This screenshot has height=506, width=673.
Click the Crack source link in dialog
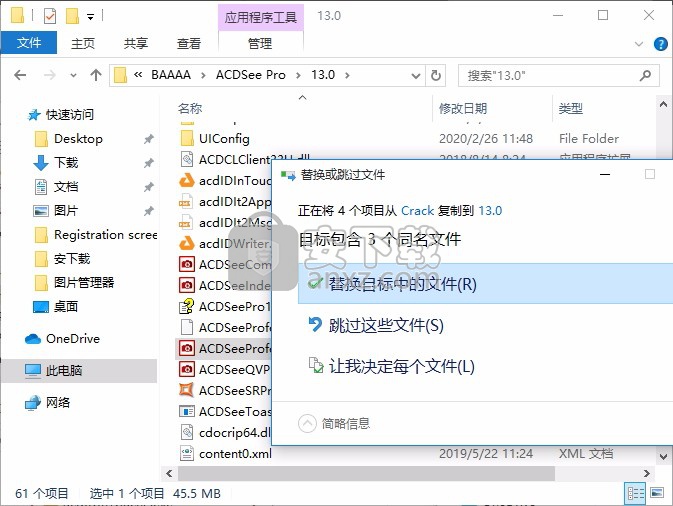pyautogui.click(x=418, y=211)
